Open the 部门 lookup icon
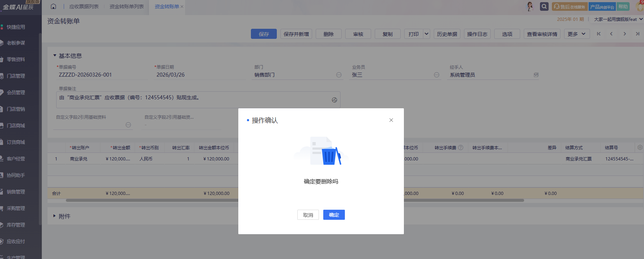 click(x=339, y=75)
